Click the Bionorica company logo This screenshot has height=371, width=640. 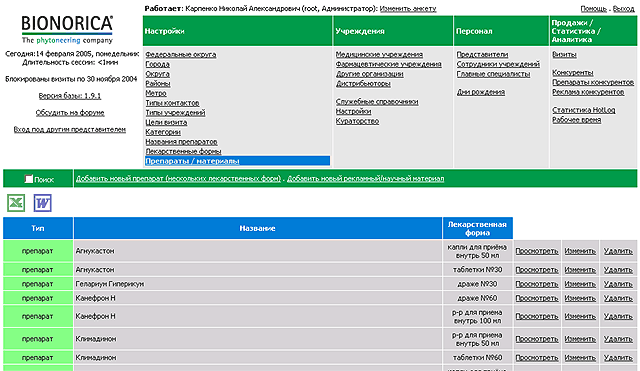tap(67, 29)
